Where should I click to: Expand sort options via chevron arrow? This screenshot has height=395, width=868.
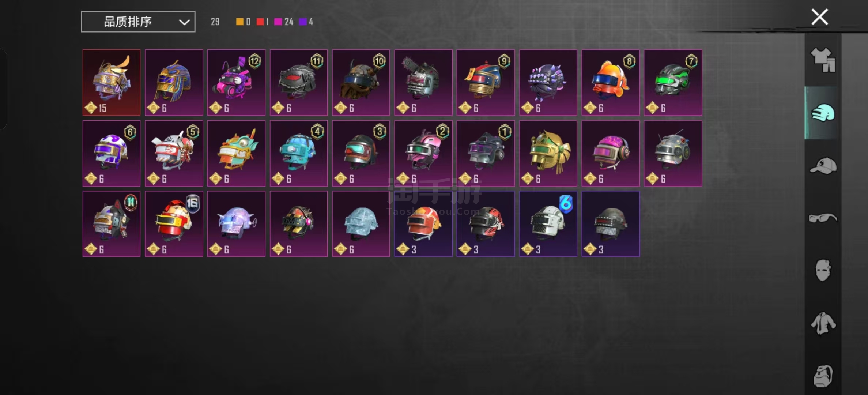pyautogui.click(x=184, y=22)
